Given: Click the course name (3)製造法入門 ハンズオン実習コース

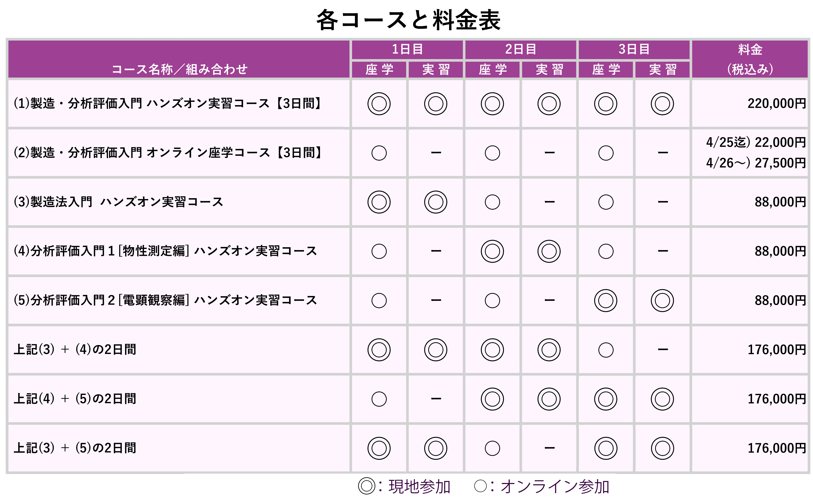Looking at the screenshot, I should 118,202.
